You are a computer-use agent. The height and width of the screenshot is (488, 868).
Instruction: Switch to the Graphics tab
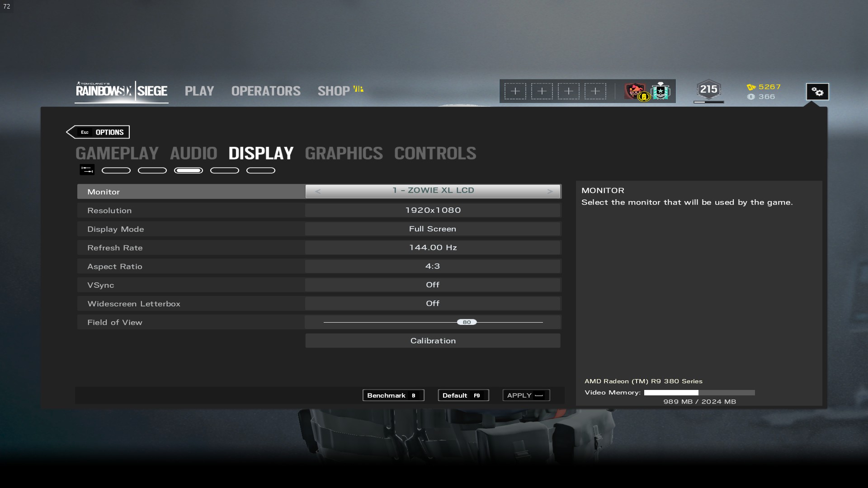(344, 153)
